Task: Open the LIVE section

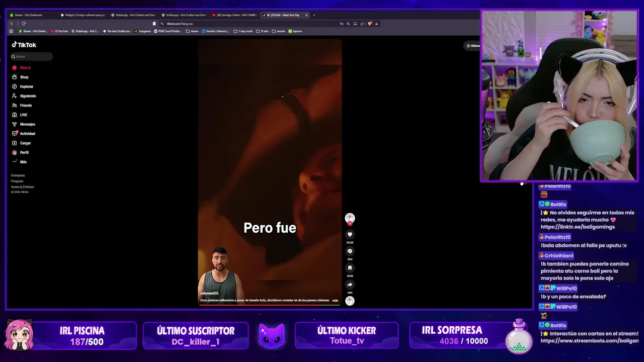Action: point(20,115)
